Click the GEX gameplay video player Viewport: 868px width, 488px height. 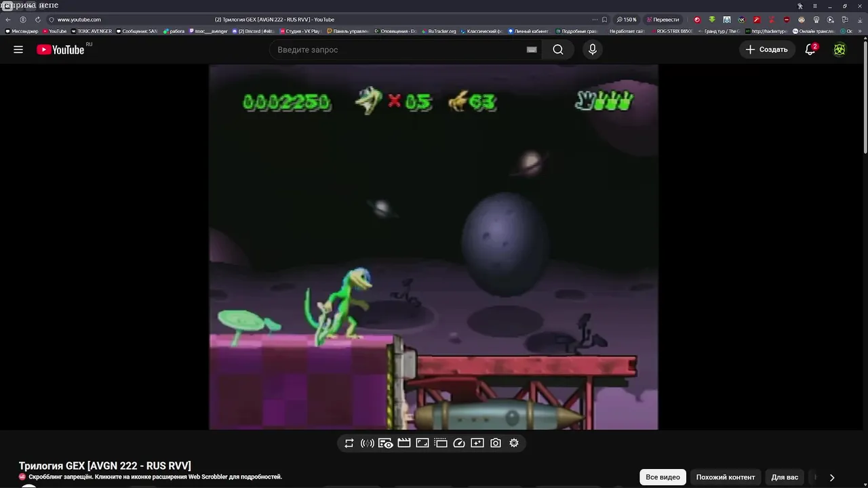(x=433, y=247)
